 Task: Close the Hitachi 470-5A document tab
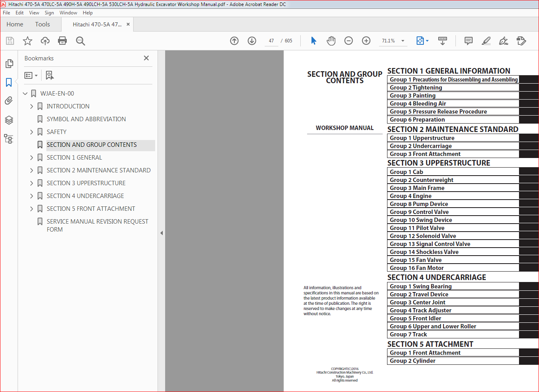(x=128, y=24)
